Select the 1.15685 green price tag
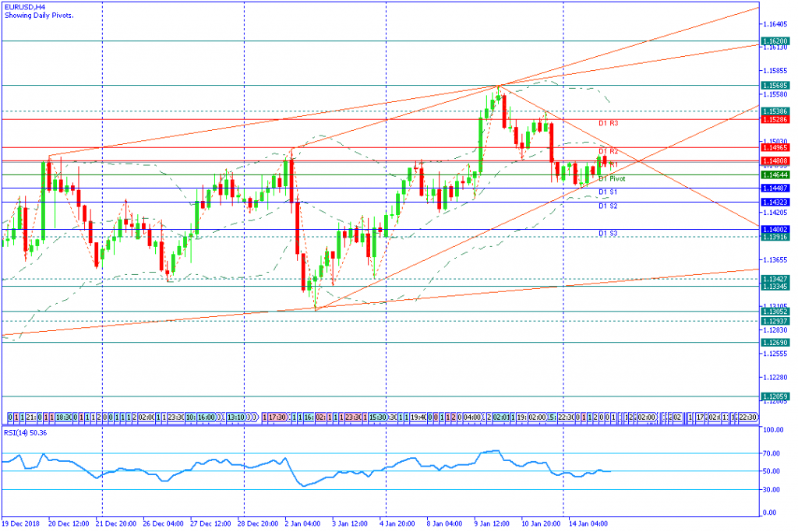 [x=775, y=86]
